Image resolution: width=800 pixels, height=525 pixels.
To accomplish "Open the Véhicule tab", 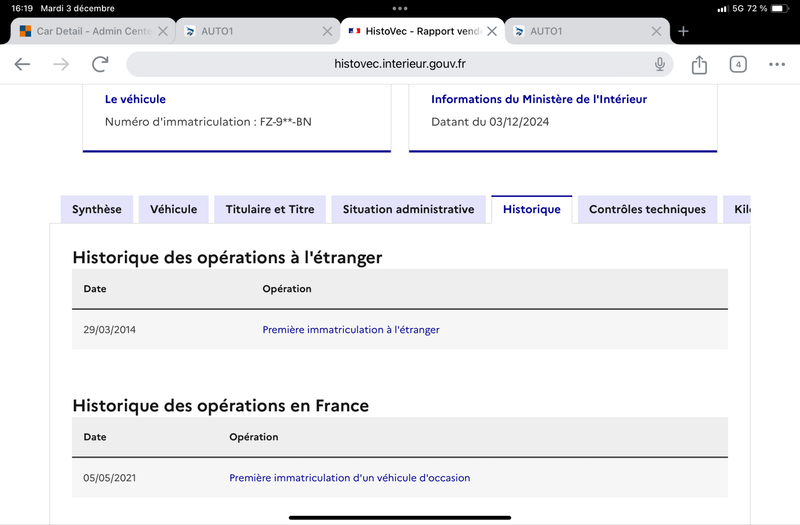I will (173, 209).
